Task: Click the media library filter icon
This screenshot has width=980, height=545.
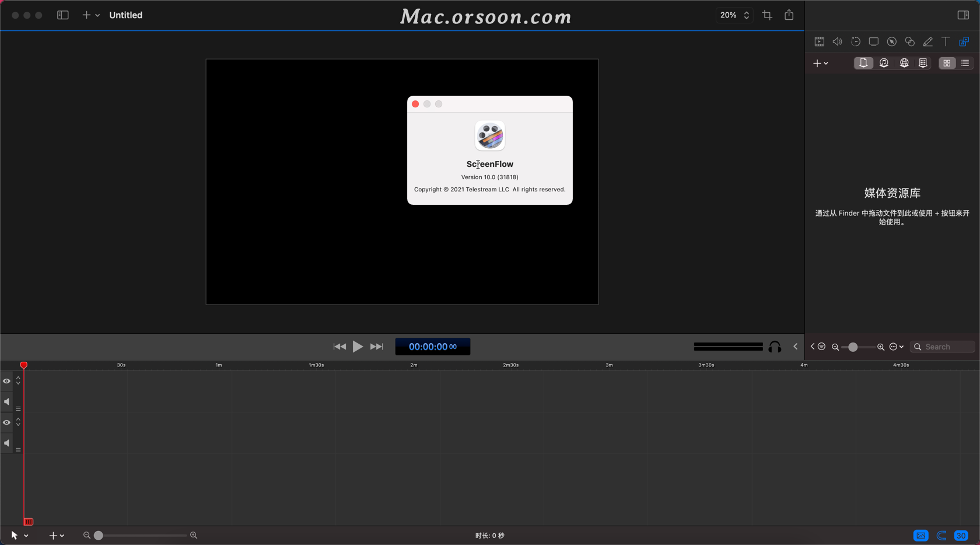Action: [822, 347]
